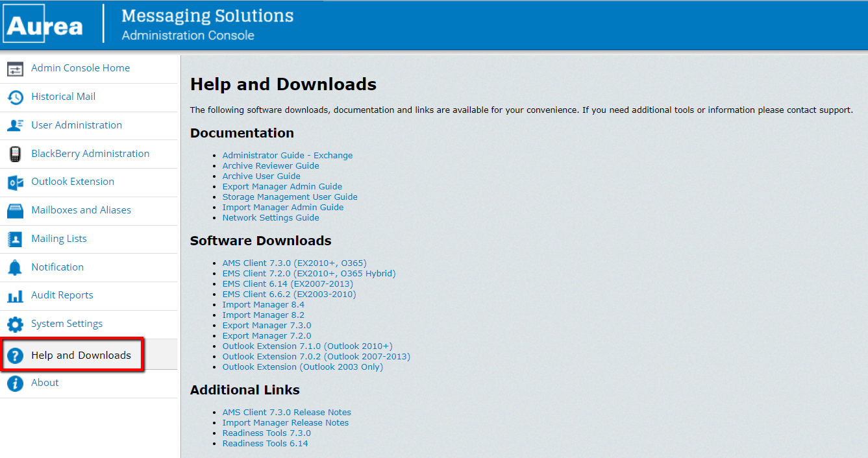Click the User Administration person icon
The height and width of the screenshot is (458, 868).
15,125
